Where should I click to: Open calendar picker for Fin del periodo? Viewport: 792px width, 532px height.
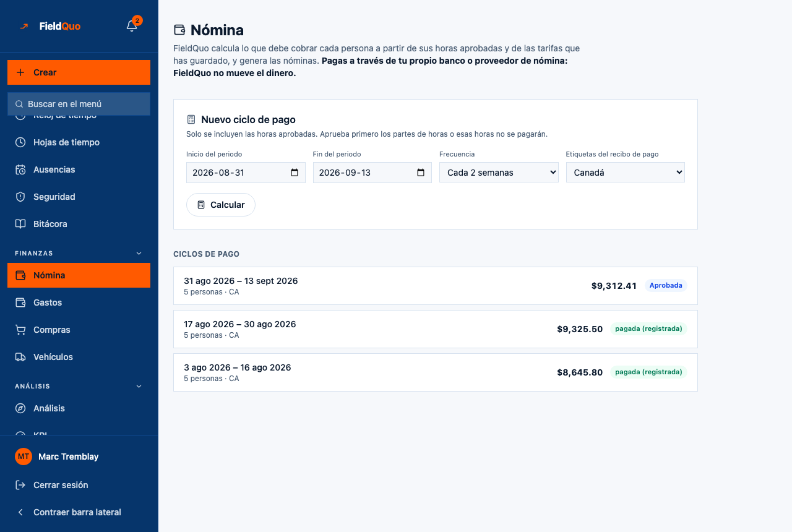tap(421, 173)
